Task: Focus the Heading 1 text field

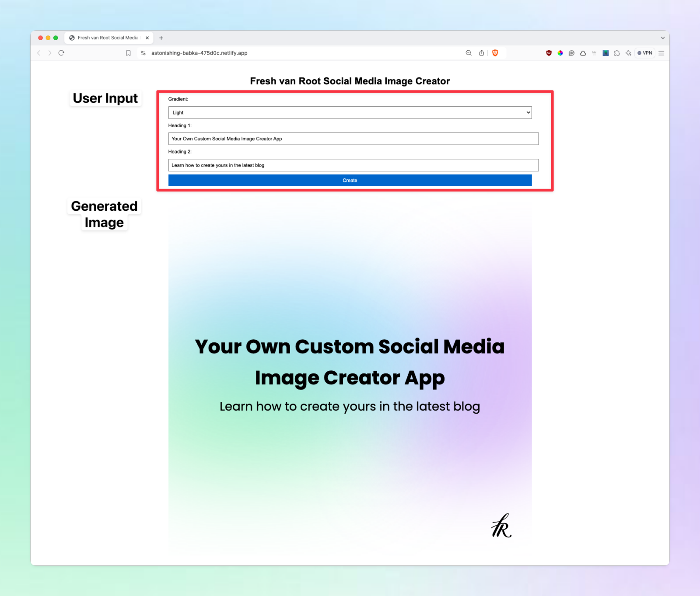Action: [353, 139]
